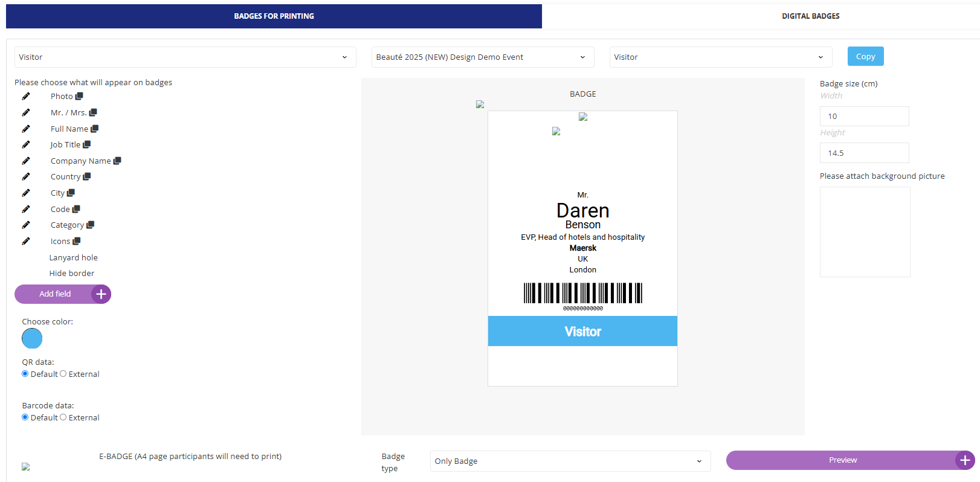Image resolution: width=980 pixels, height=482 pixels.
Task: Select External radio under QR data
Action: click(x=63, y=374)
